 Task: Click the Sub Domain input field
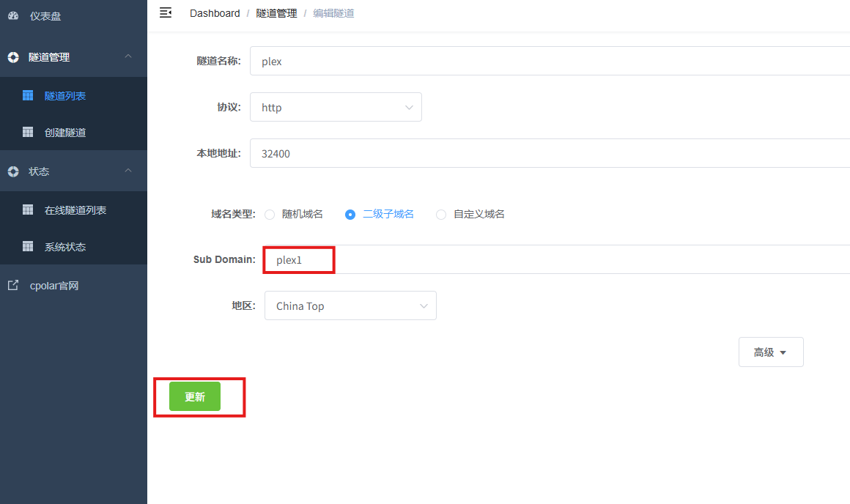pyautogui.click(x=557, y=260)
